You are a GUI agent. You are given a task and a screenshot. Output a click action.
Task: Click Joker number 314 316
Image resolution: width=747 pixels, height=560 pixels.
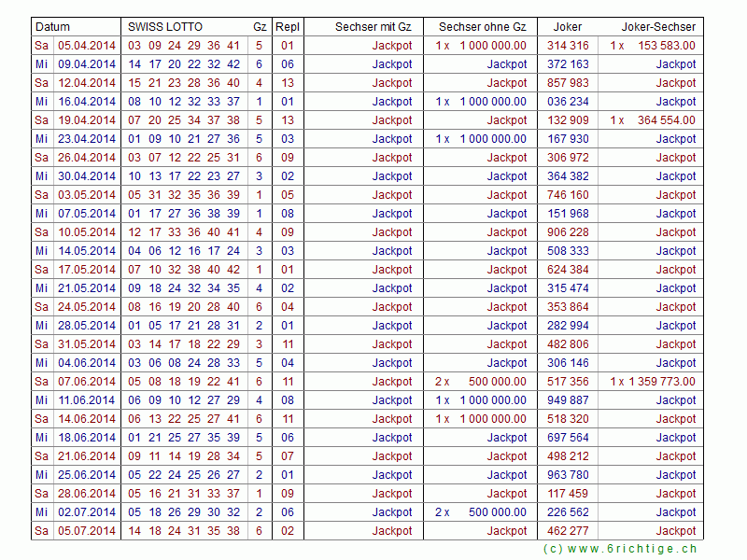(x=568, y=46)
